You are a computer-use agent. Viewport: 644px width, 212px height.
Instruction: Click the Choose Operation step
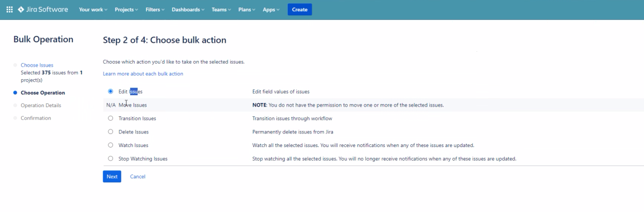(43, 93)
